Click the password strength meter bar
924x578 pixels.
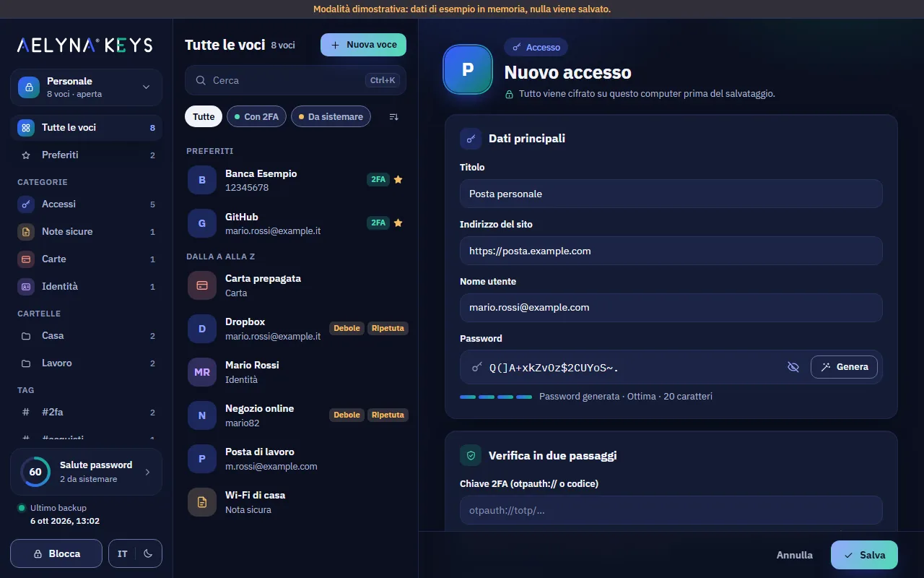click(x=496, y=397)
